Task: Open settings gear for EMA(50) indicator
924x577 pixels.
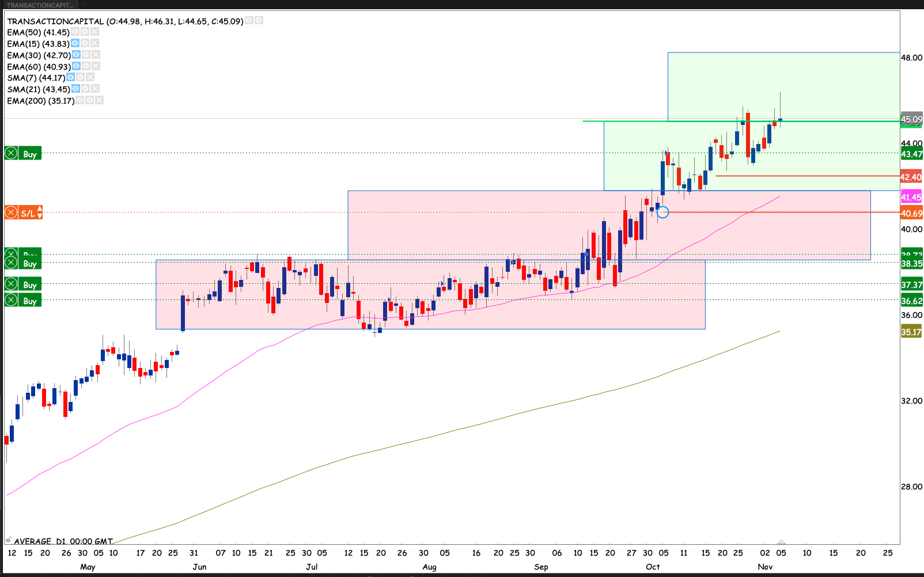Action: click(85, 32)
